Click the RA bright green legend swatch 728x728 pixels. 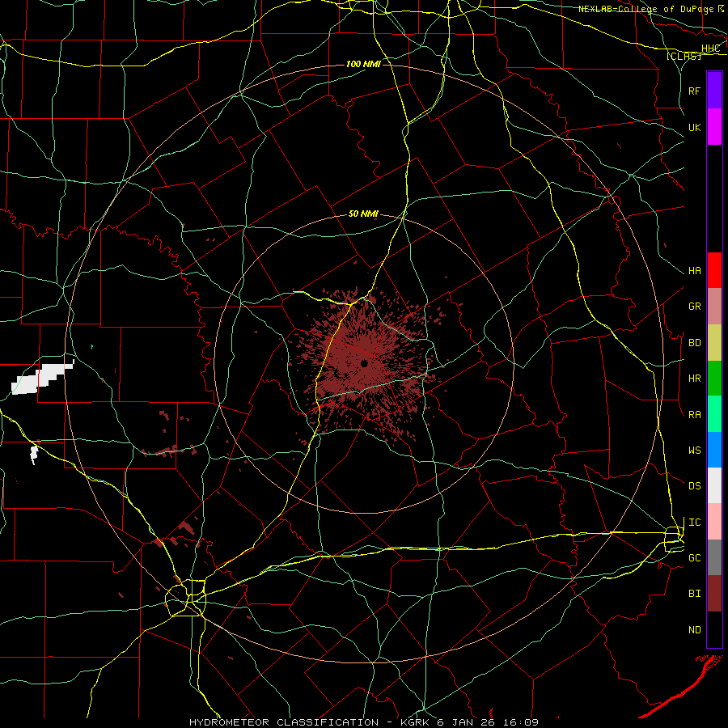tap(714, 414)
